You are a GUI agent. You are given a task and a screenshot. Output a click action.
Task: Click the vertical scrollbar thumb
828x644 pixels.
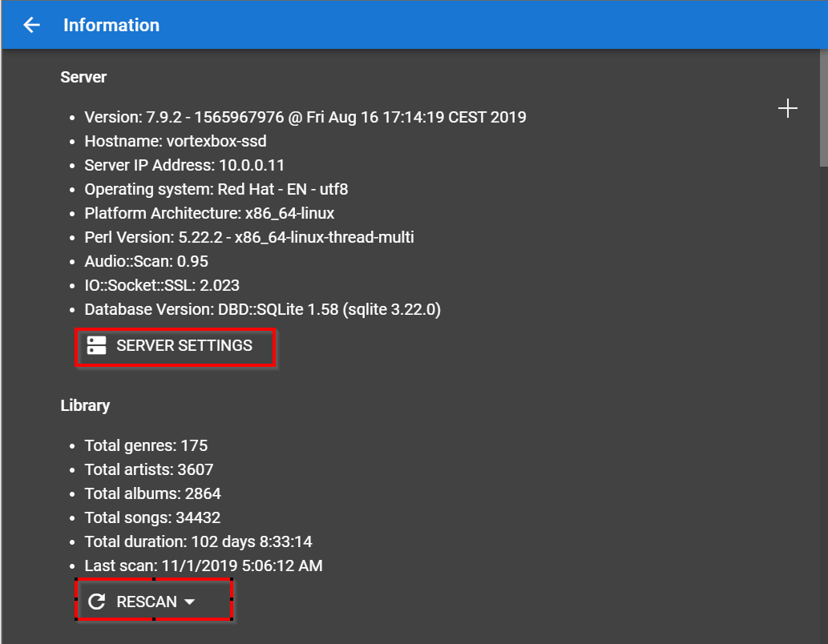click(823, 108)
